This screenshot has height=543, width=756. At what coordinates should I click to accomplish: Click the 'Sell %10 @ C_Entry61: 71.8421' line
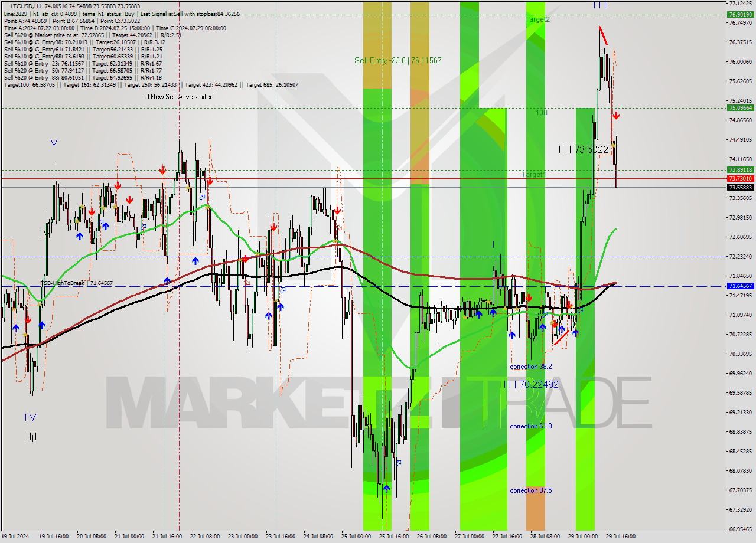point(83,49)
